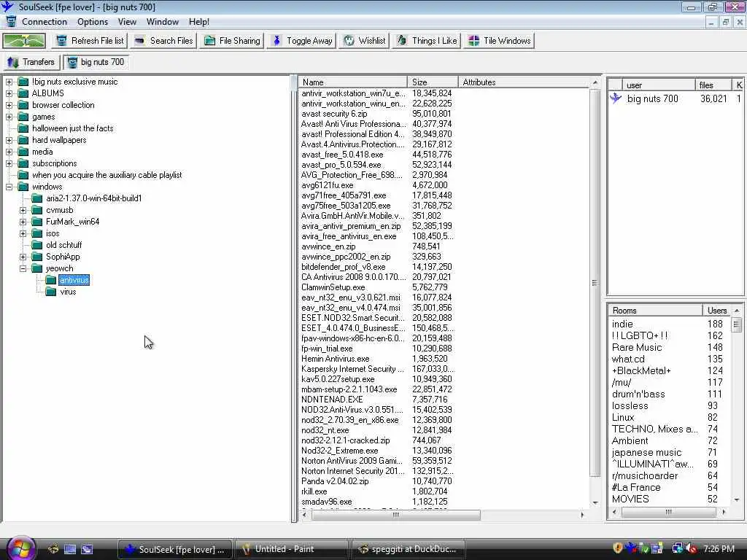Click the aria2-1.37.0-win-64bit-build1 folder icon

37,198
